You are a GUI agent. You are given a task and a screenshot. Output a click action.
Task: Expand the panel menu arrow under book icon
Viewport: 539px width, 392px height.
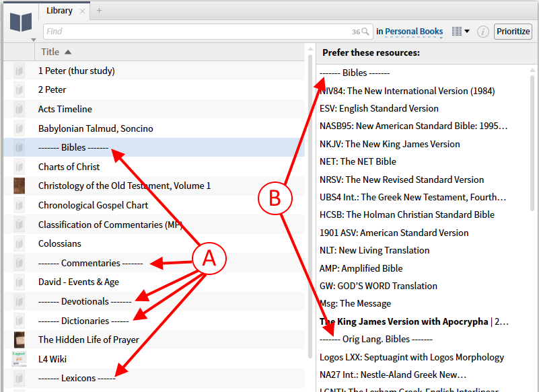click(x=34, y=40)
